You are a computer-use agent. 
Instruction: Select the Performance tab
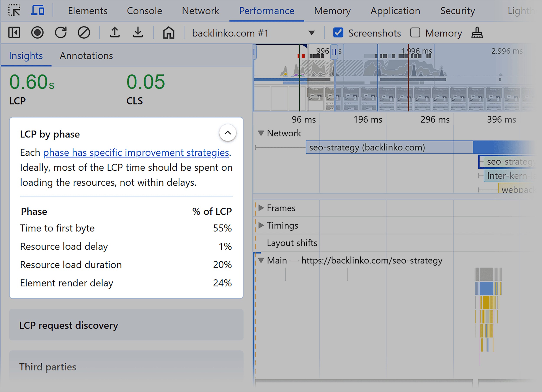click(267, 11)
